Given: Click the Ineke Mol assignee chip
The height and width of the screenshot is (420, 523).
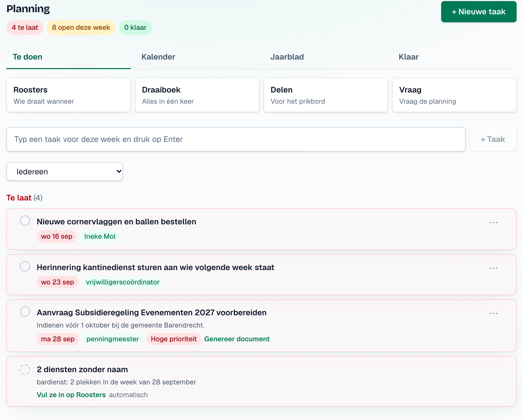Looking at the screenshot, I should point(100,236).
